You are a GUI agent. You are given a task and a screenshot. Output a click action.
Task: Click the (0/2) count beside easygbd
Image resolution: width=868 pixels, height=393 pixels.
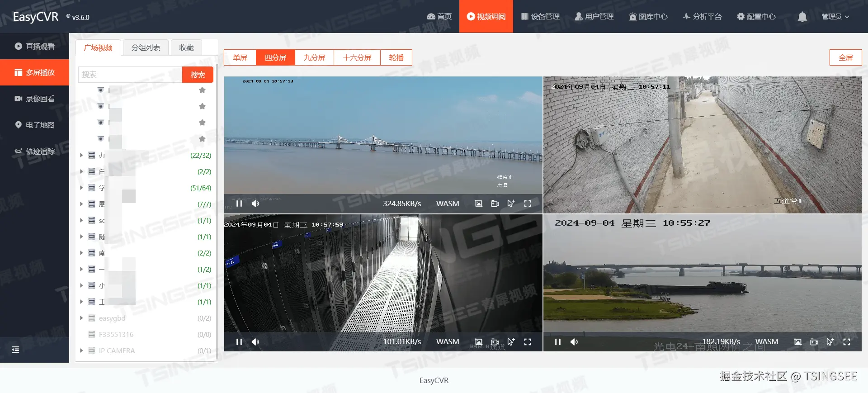204,318
